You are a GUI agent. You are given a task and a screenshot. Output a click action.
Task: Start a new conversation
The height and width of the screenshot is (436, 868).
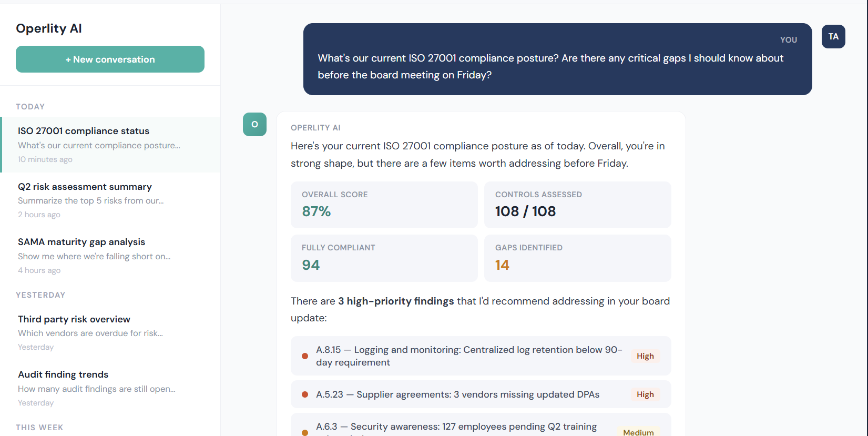(x=110, y=59)
